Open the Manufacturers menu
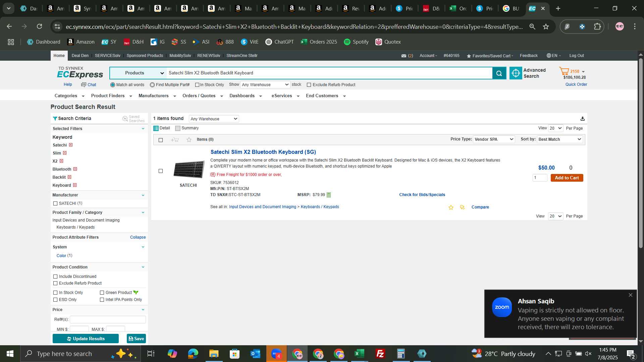This screenshot has height=362, width=644. pos(157,96)
